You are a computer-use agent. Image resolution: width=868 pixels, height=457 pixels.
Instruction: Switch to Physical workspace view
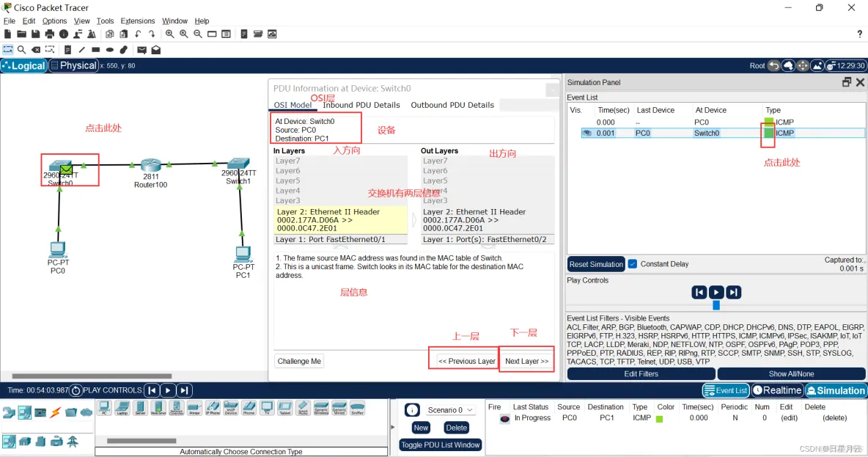[73, 65]
